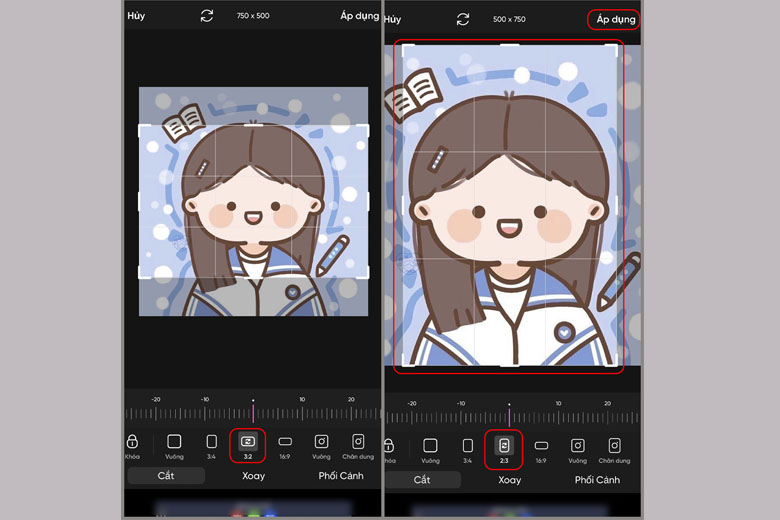
Task: Click the reset rotate arrows icon in left screen
Action: click(207, 16)
